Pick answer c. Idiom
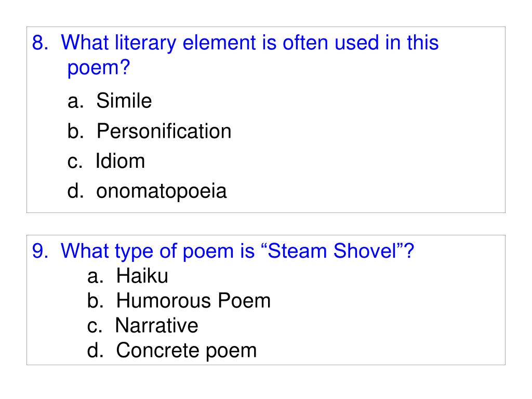532x399 pixels. 106,161
